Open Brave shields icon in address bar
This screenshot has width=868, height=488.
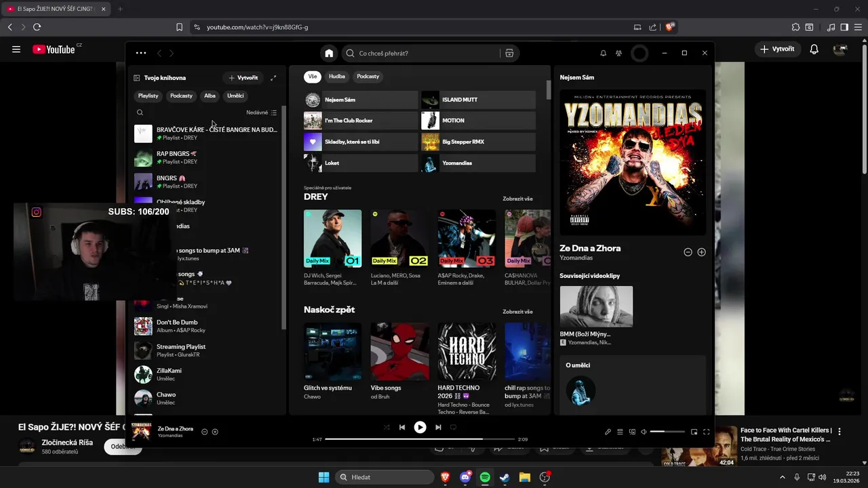pos(669,27)
